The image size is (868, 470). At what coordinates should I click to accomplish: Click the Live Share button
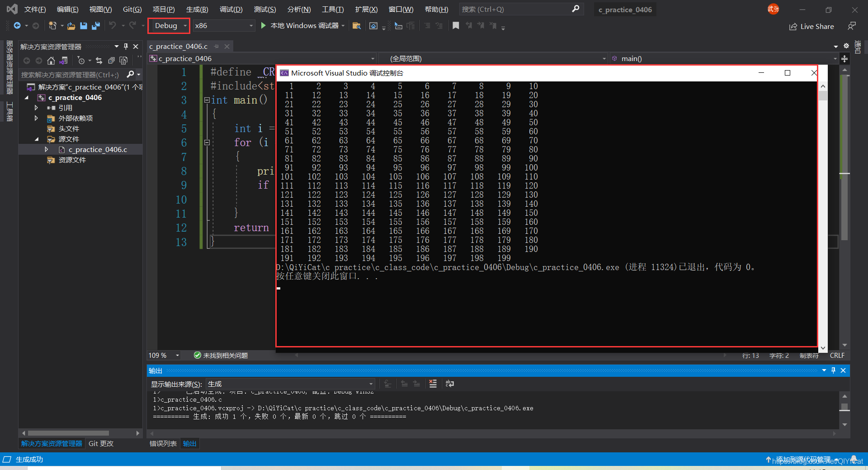[811, 27]
